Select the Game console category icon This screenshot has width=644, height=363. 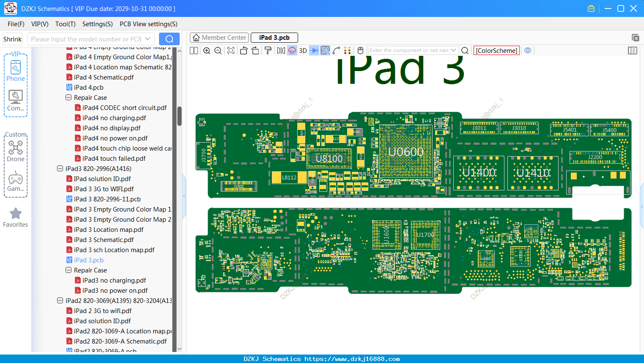16,181
